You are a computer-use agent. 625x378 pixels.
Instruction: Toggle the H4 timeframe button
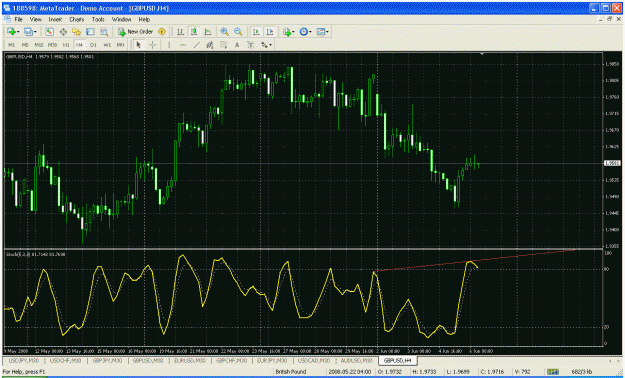tap(79, 45)
